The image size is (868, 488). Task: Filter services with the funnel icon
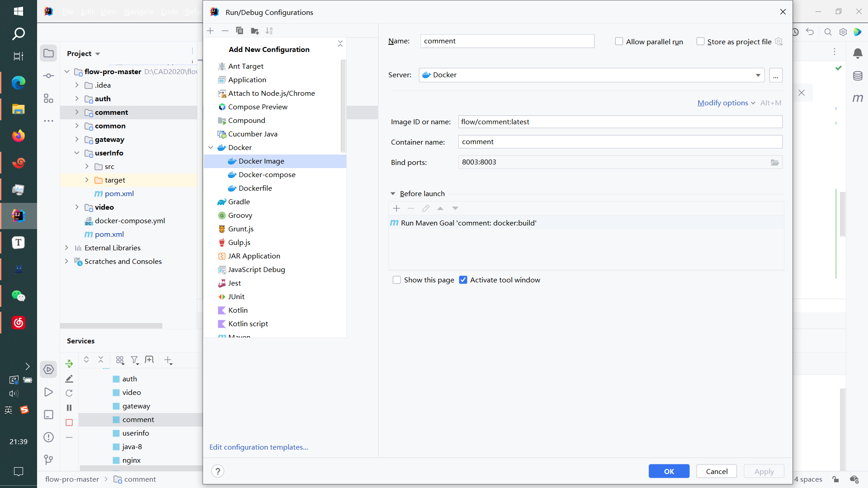point(135,360)
